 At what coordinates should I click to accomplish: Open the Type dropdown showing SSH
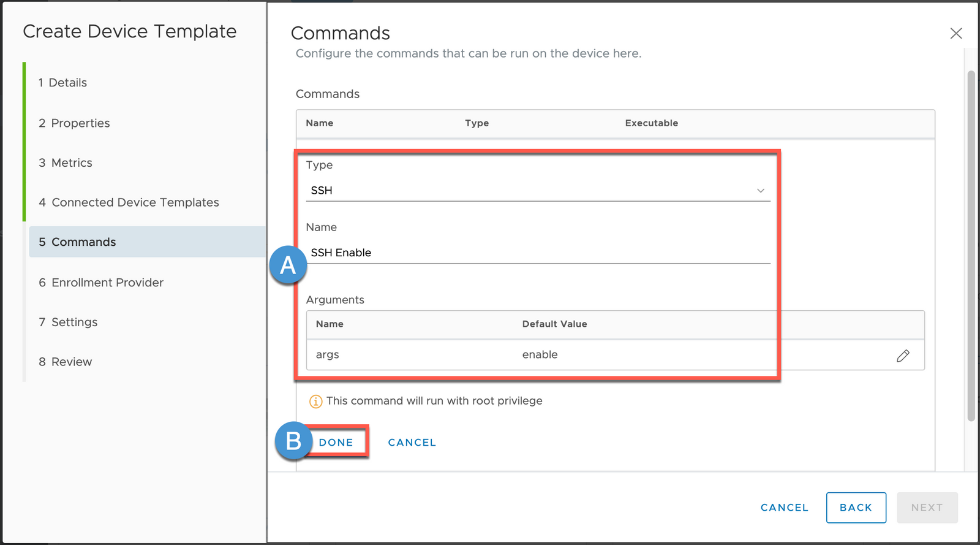[538, 191]
